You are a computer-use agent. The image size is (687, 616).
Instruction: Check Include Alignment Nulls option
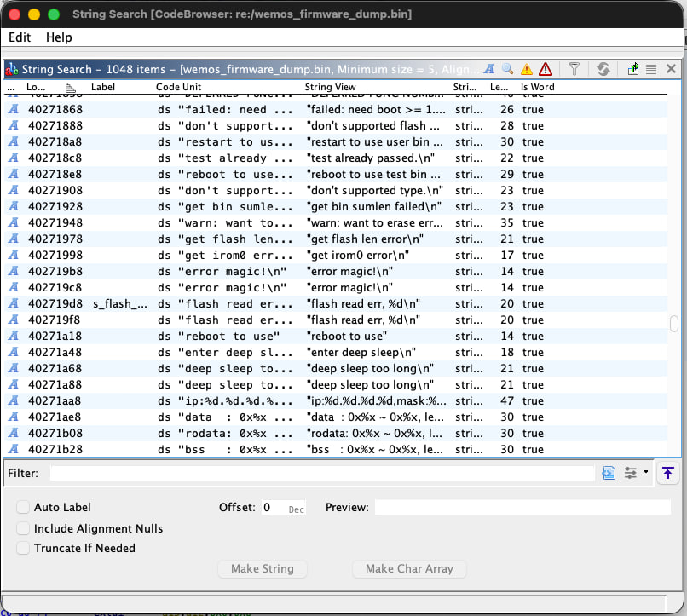(22, 528)
